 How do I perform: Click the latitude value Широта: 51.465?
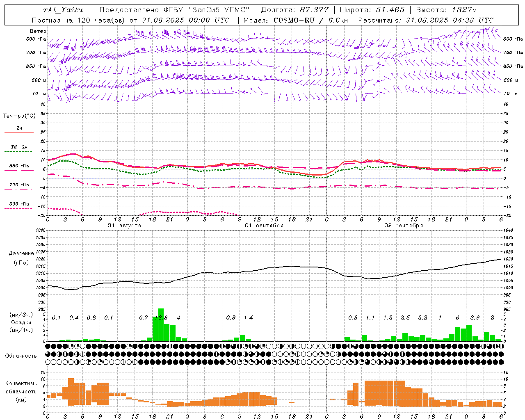372,10
